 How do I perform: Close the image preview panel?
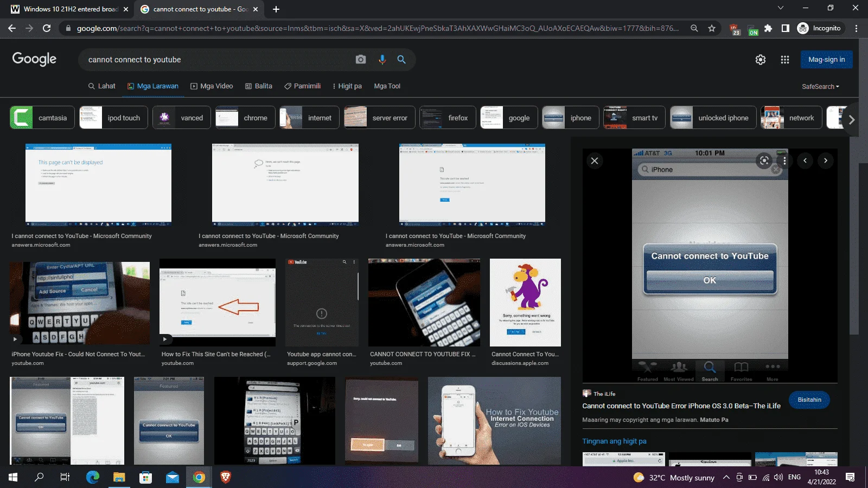[x=595, y=160]
